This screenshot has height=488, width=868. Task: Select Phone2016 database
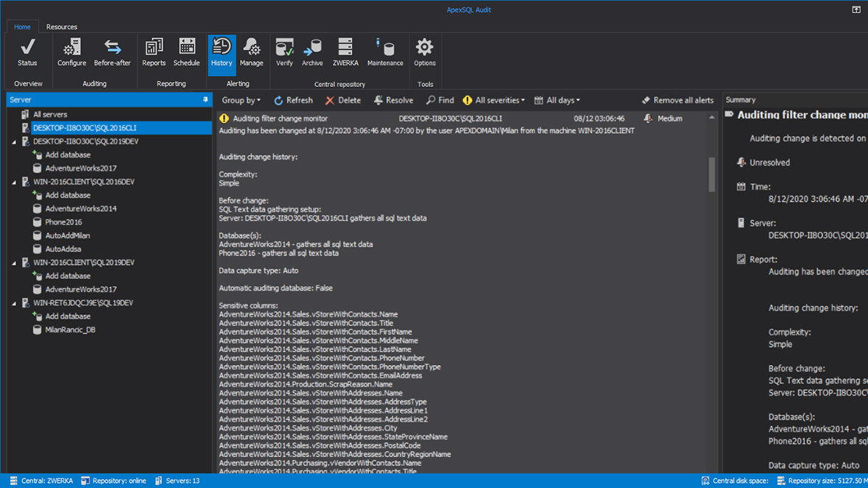[x=63, y=222]
